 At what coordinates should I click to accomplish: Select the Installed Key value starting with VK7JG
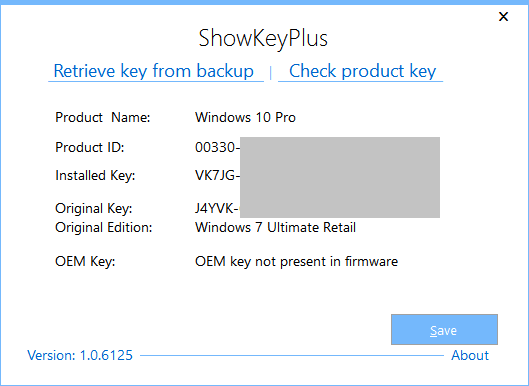click(x=217, y=175)
